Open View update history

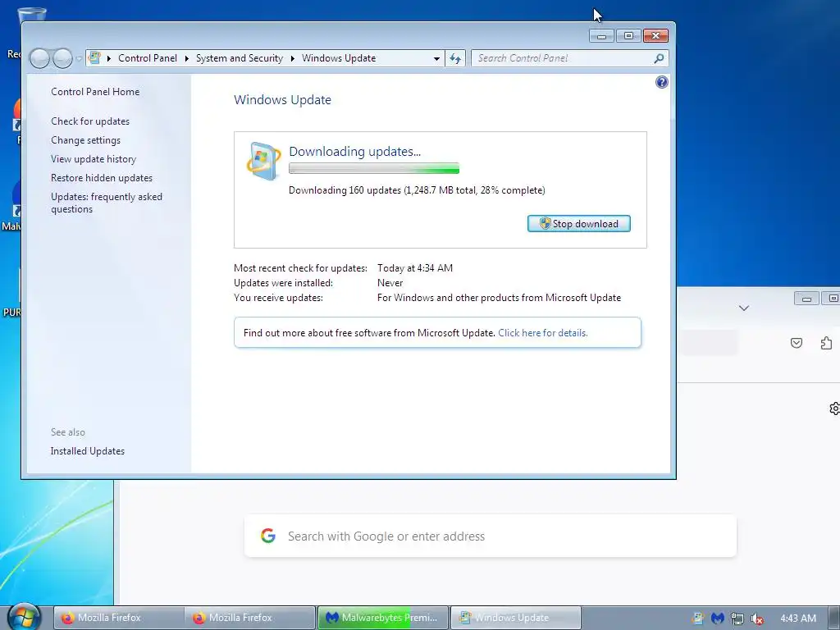point(94,158)
